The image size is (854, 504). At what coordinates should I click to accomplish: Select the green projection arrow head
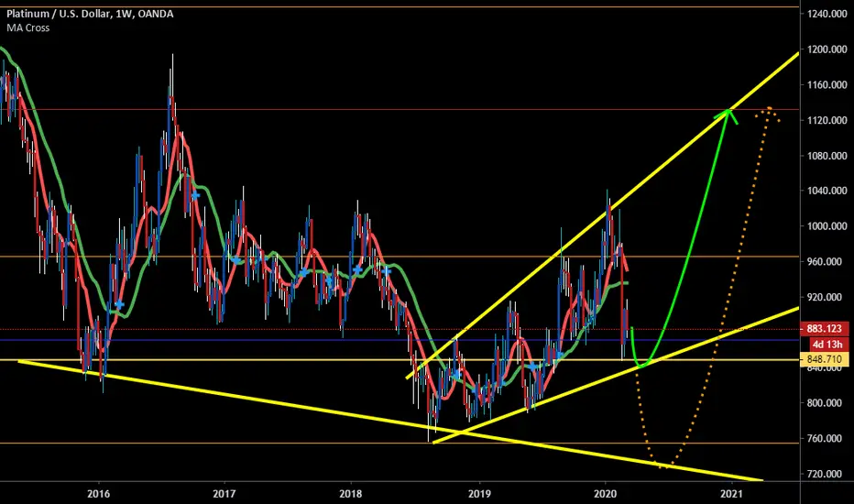(x=728, y=115)
